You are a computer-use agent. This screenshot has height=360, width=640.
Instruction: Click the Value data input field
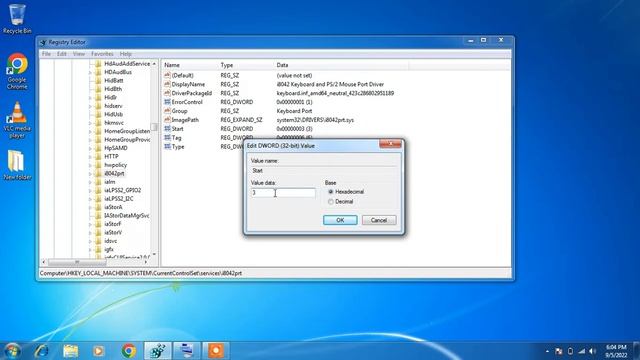click(283, 193)
